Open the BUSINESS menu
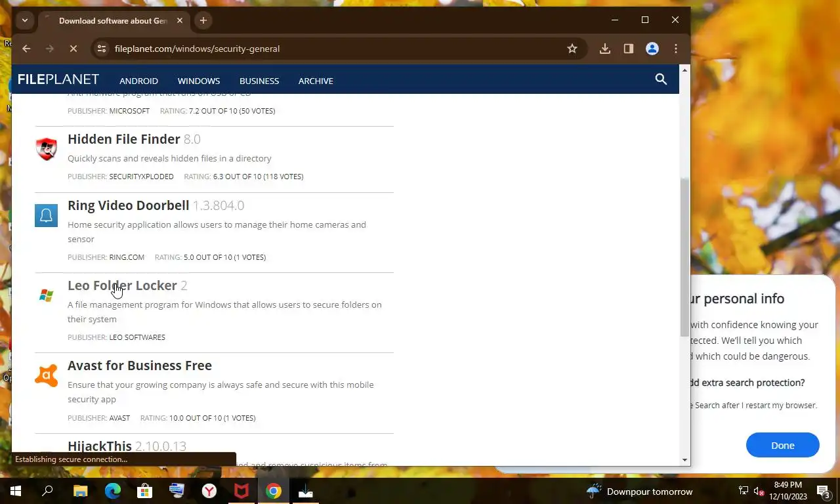840x504 pixels. [259, 81]
